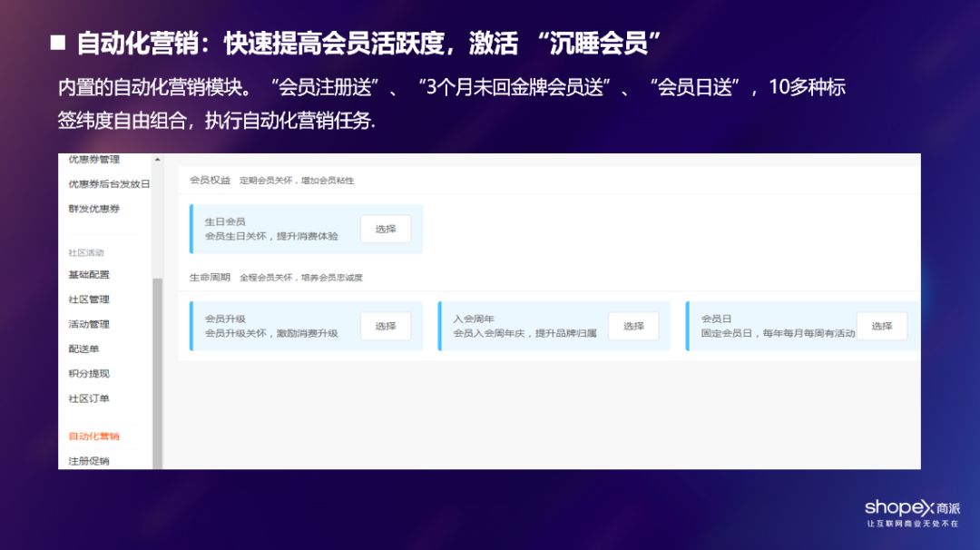The image size is (980, 550).
Task: Open 积分提现 sidebar item
Action: 89,374
